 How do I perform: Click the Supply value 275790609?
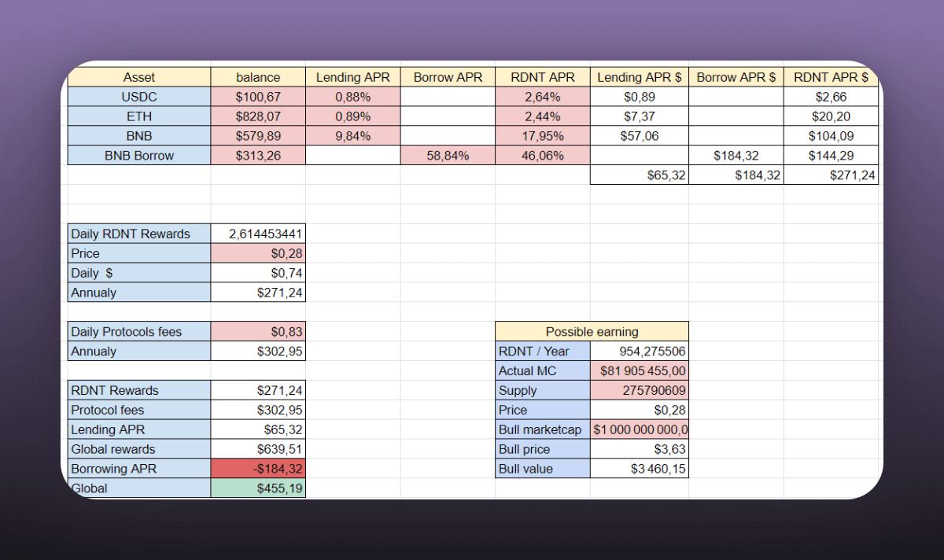[639, 390]
